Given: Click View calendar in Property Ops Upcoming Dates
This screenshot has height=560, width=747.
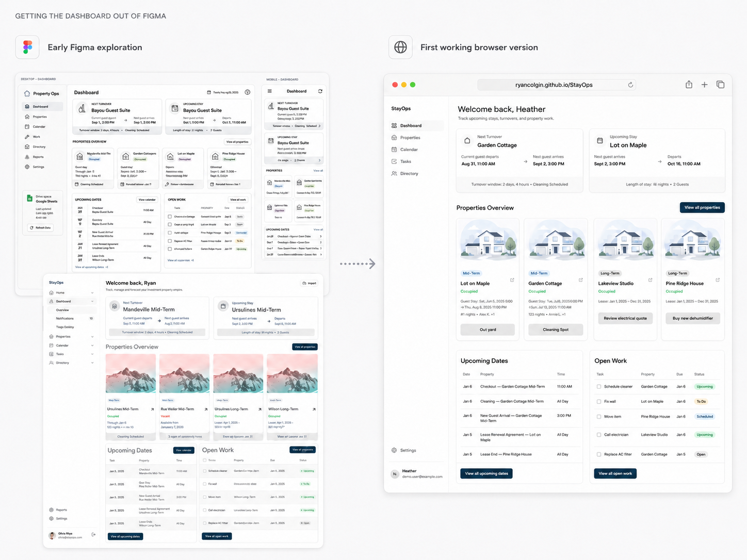Looking at the screenshot, I should coord(147,200).
